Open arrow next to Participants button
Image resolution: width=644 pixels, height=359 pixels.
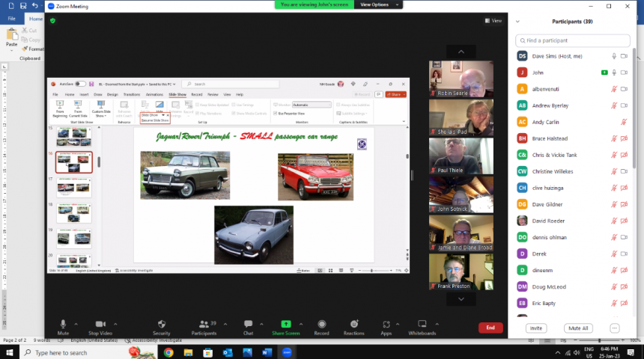(225, 324)
